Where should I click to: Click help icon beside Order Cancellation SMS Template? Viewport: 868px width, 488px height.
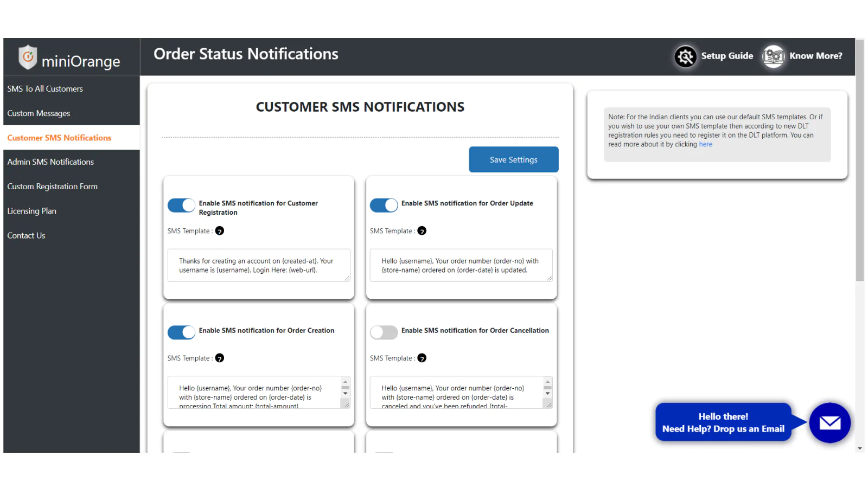[x=422, y=358]
